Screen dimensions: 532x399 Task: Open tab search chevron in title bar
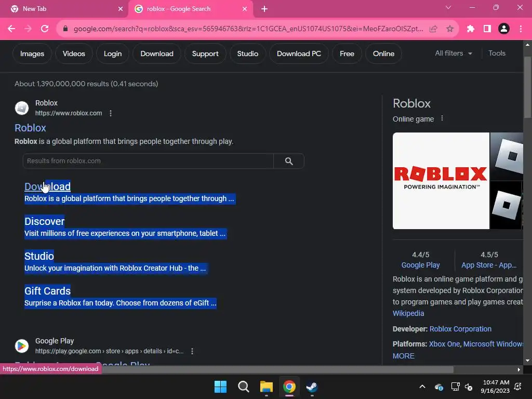click(x=448, y=7)
